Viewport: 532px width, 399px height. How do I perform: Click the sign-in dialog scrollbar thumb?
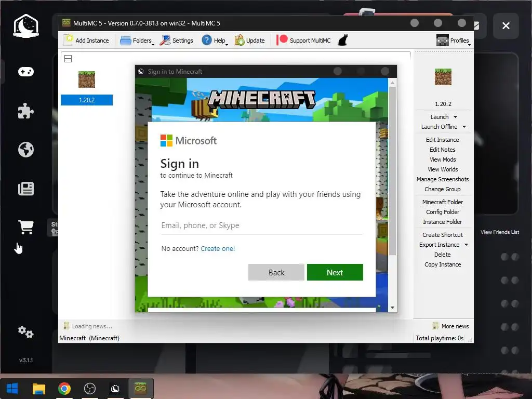coord(392,171)
